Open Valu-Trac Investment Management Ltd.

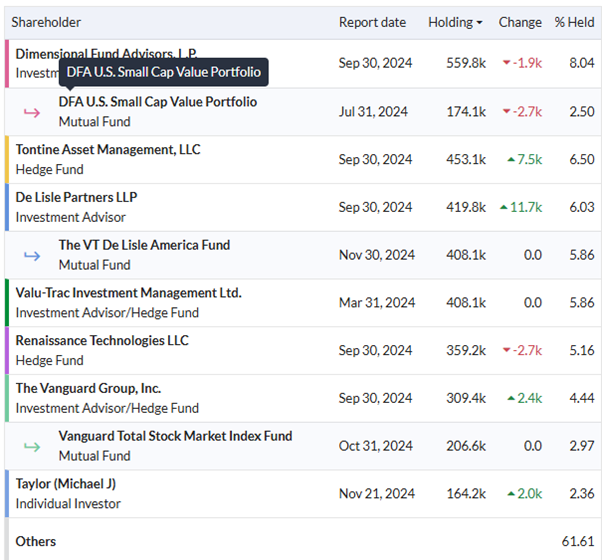tap(128, 293)
